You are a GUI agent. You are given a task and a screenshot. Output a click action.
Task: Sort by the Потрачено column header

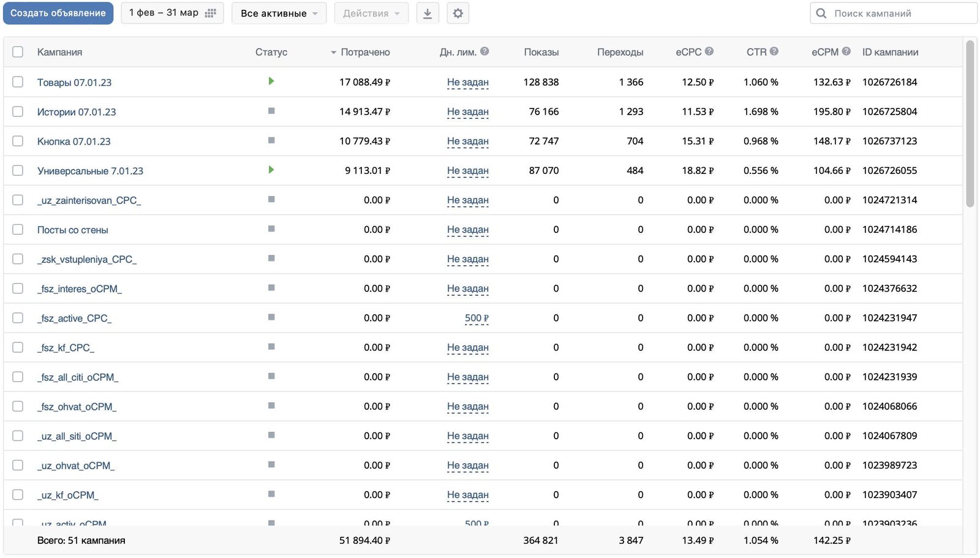coord(365,52)
